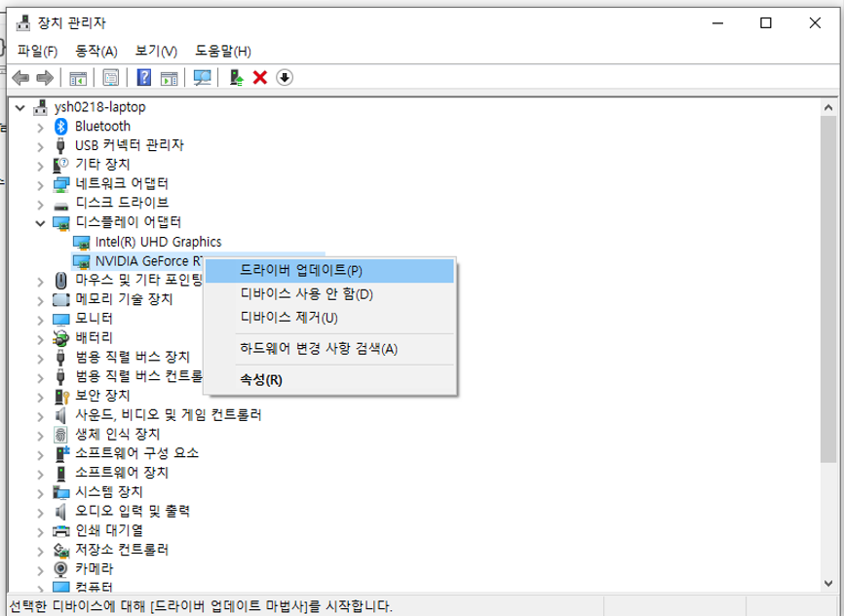Expand the 소프트웨어 구성 요소 category
The height and width of the screenshot is (616, 844).
(x=40, y=454)
